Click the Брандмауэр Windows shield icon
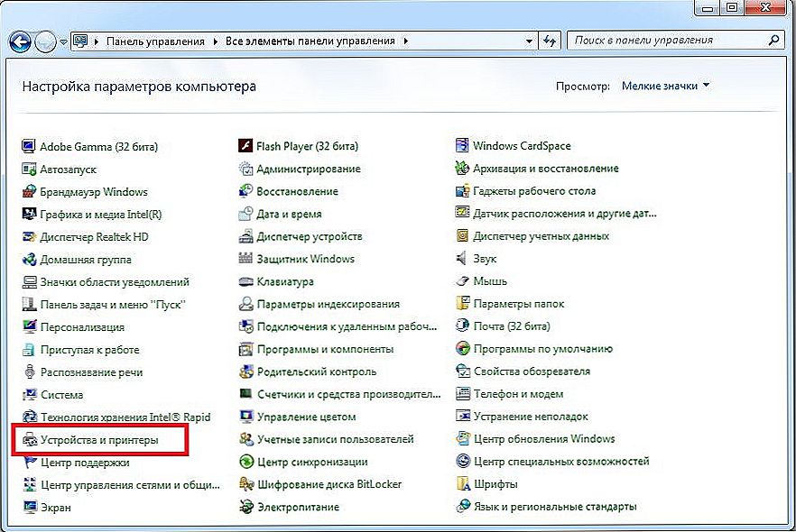Screen dimensions: 796x532 tap(29, 192)
